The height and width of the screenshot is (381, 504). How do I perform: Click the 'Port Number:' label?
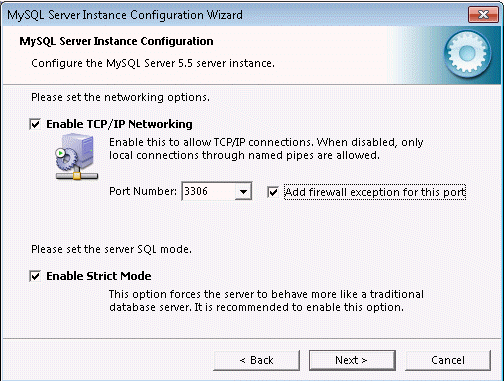point(143,191)
